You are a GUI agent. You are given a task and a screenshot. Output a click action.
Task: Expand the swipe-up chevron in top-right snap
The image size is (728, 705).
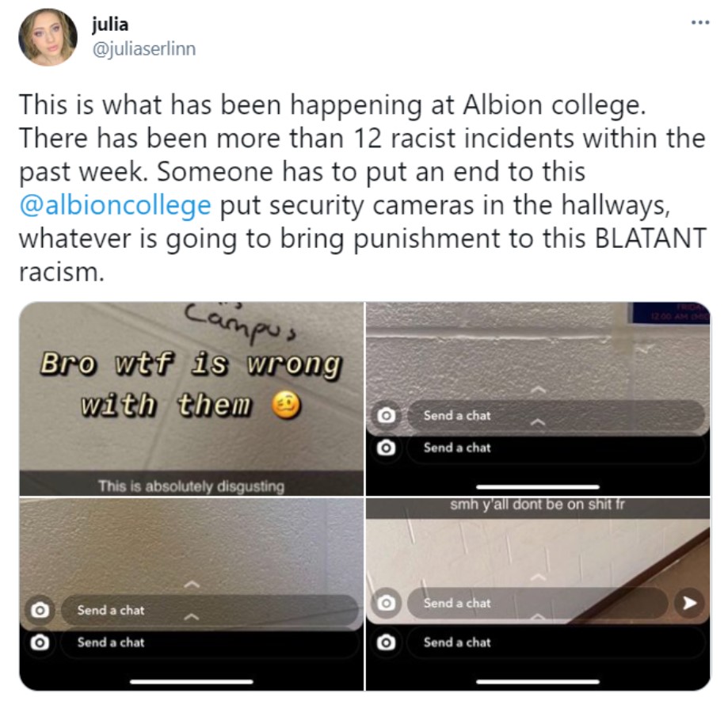tap(538, 391)
